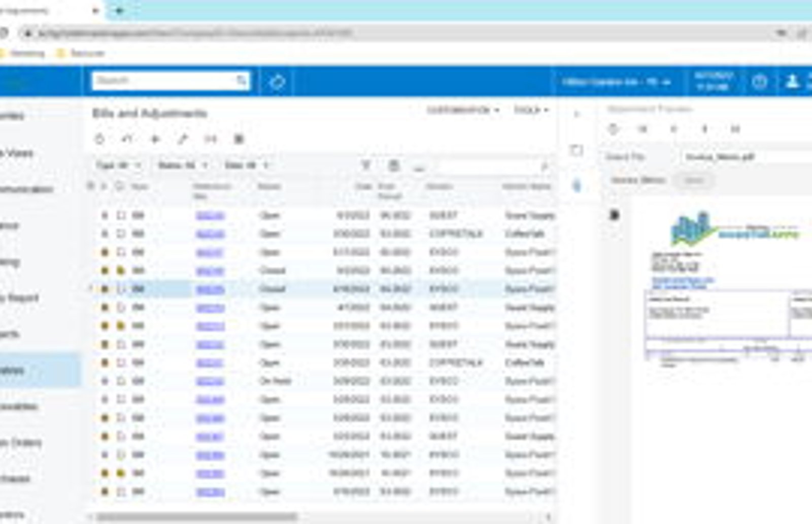Expand the Status: All filter
Screen dimensions: 812x524
click(182, 166)
